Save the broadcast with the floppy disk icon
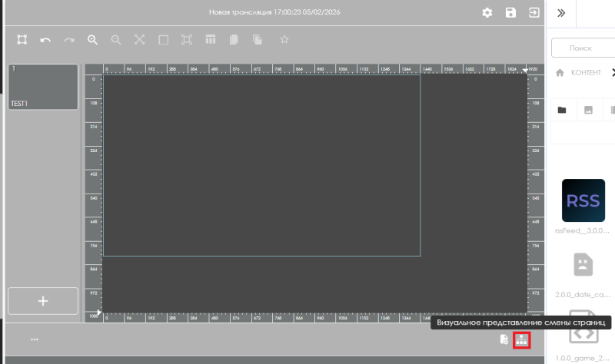The image size is (615, 364). (510, 13)
